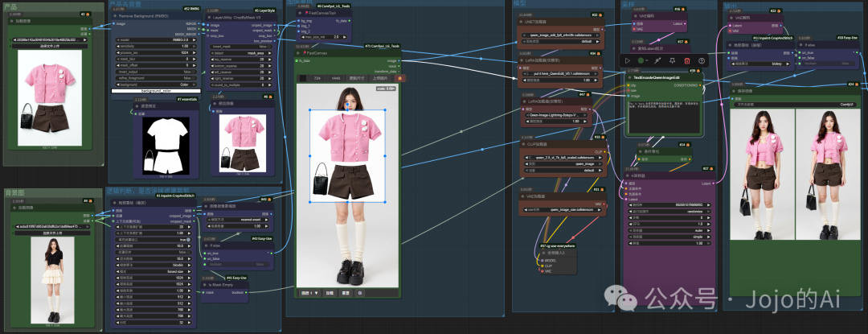The height and width of the screenshot is (334, 868).
Task: Click the background_color white swatch
Action: (x=156, y=91)
